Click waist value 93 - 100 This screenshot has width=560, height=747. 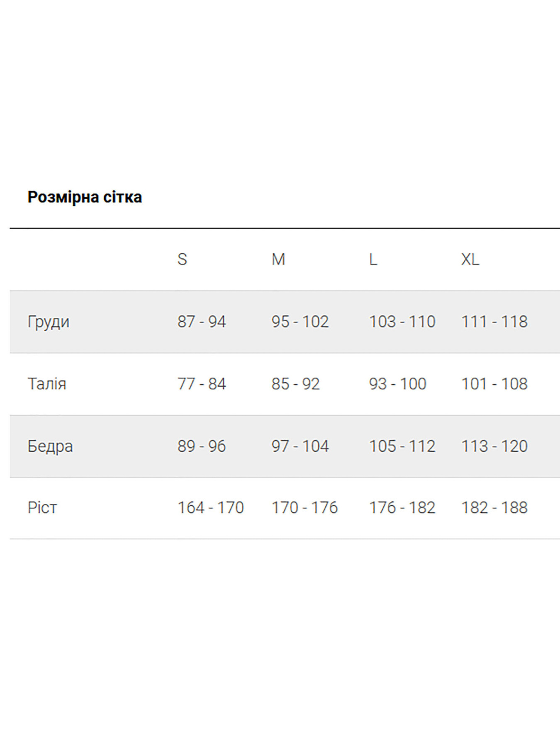(x=398, y=384)
